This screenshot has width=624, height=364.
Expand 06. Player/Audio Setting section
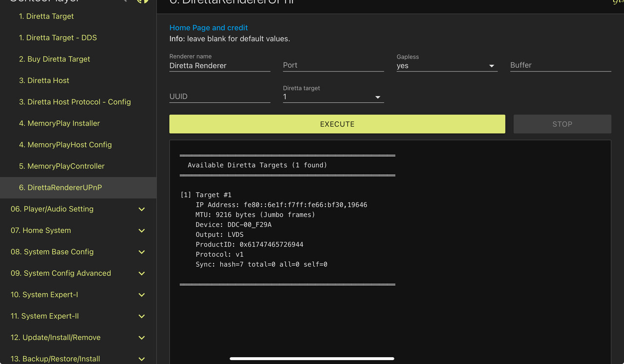coord(78,209)
